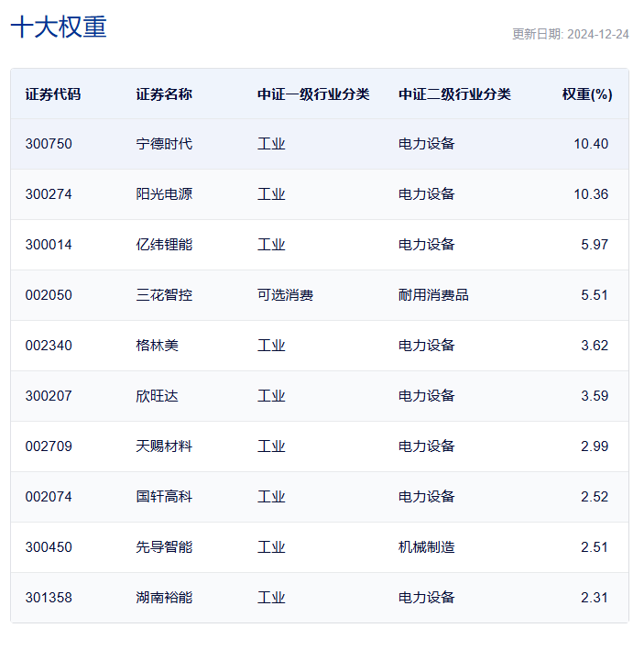Select the name 宁德时代
This screenshot has height=650, width=644.
pos(164,144)
